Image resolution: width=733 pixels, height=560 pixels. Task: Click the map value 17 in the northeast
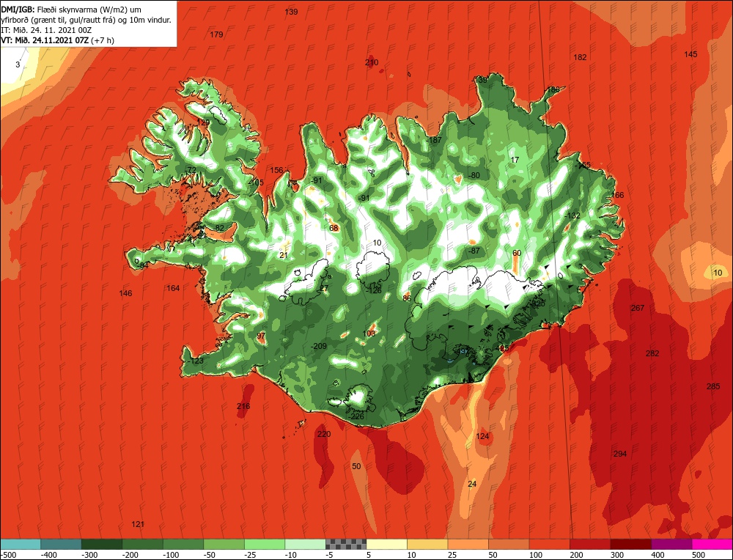(x=515, y=160)
